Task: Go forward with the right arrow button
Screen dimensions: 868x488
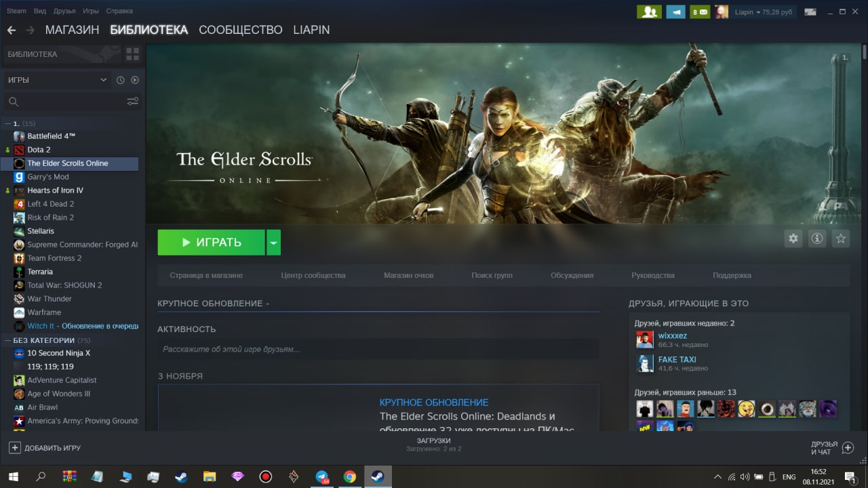Action: (30, 30)
